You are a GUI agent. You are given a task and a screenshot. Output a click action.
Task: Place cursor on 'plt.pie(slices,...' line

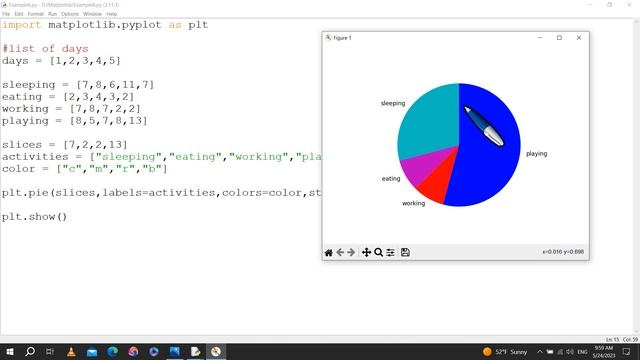pos(162,193)
